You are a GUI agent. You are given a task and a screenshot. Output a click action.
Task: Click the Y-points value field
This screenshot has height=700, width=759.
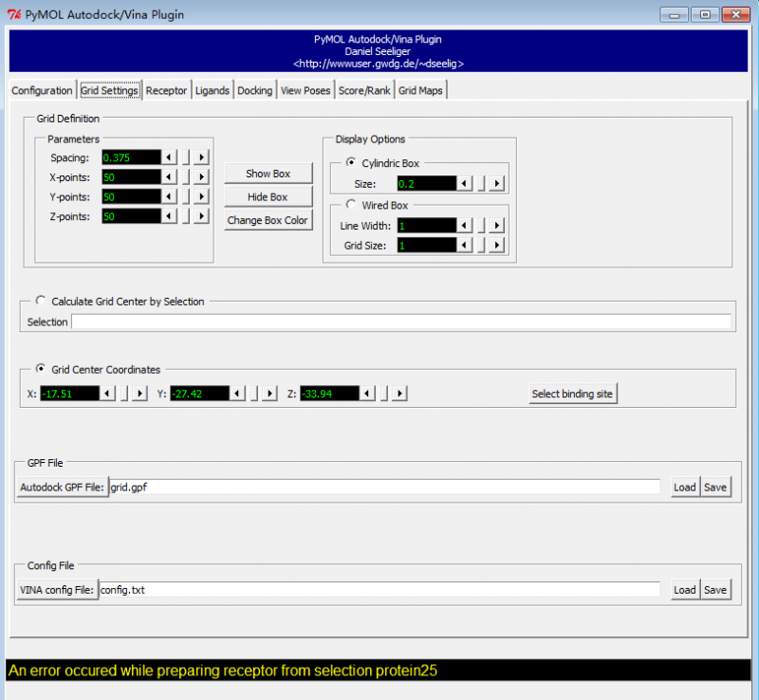click(x=131, y=196)
